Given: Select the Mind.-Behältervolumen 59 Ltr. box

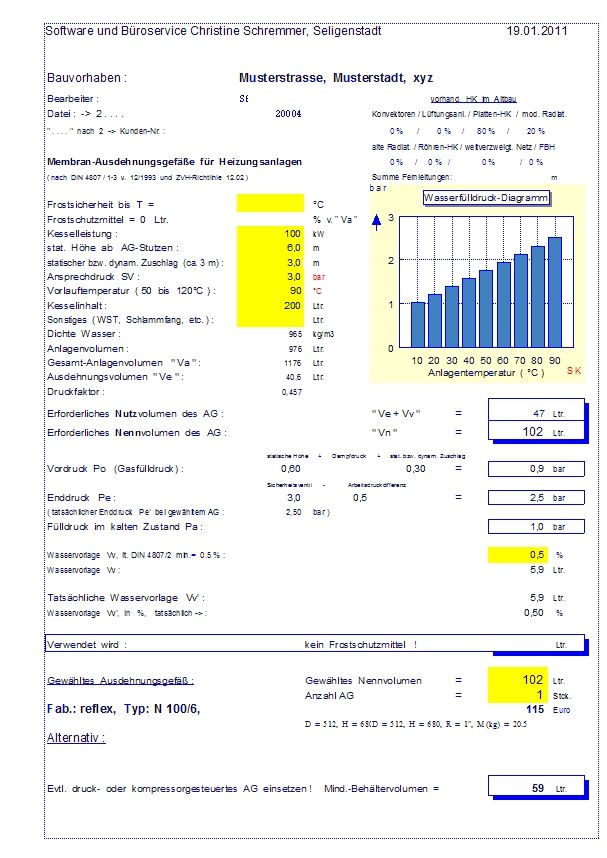Looking at the screenshot, I should coord(536,788).
